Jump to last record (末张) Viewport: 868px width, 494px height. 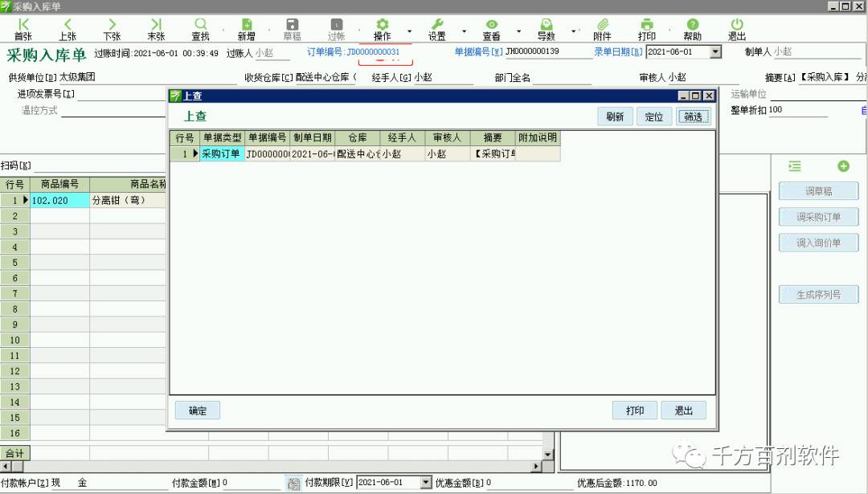(156, 30)
